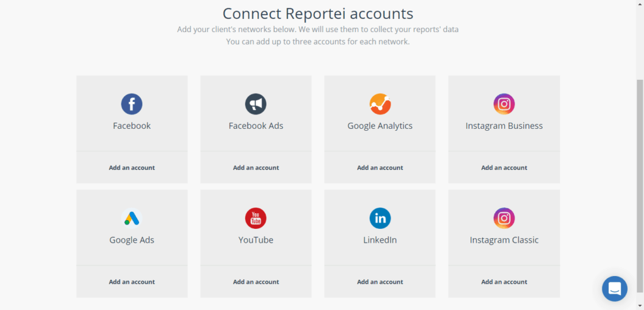Click the Google Analytics logo icon

pyautogui.click(x=380, y=104)
